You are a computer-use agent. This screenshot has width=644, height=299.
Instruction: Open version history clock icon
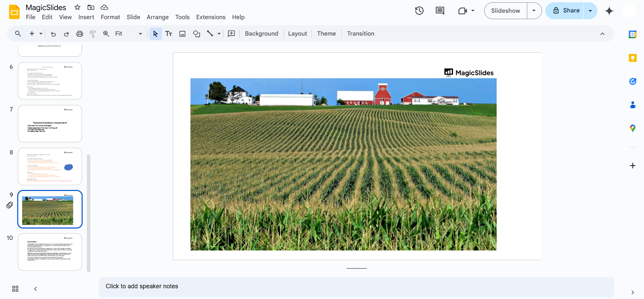[419, 11]
